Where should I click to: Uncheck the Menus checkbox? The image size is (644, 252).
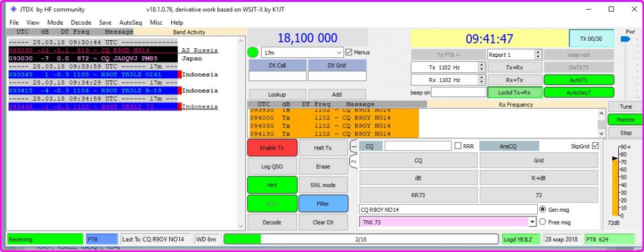(349, 53)
